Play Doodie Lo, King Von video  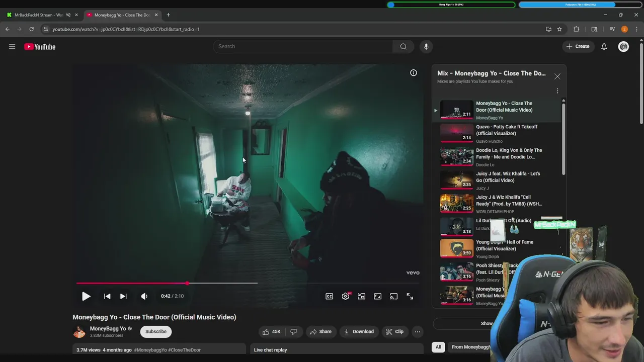[496, 157]
